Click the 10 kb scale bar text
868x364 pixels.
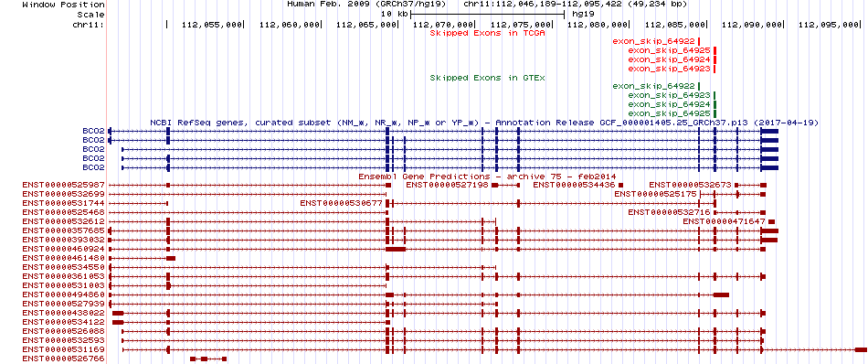click(396, 15)
